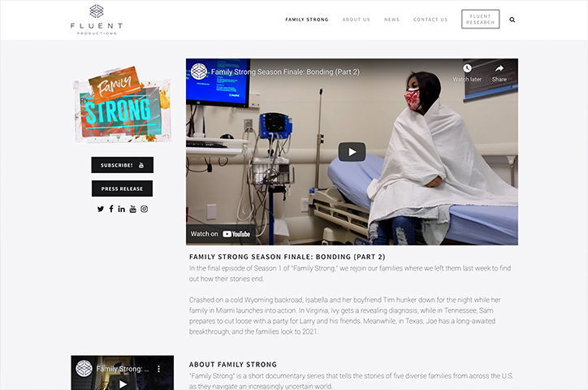Click the Share arrow on the video

point(499,68)
